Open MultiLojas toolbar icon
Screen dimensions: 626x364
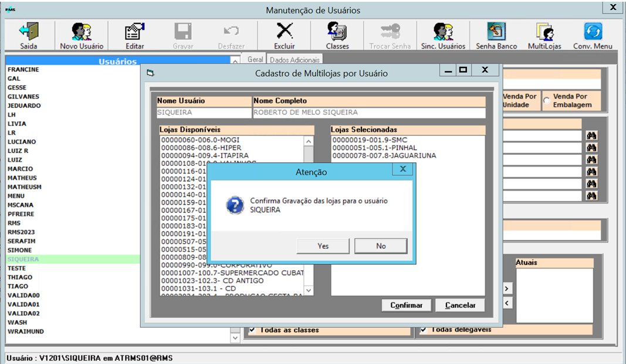[544, 31]
